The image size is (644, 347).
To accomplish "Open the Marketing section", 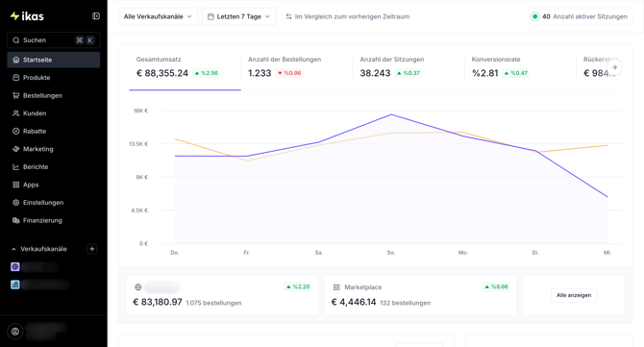I will click(54, 149).
